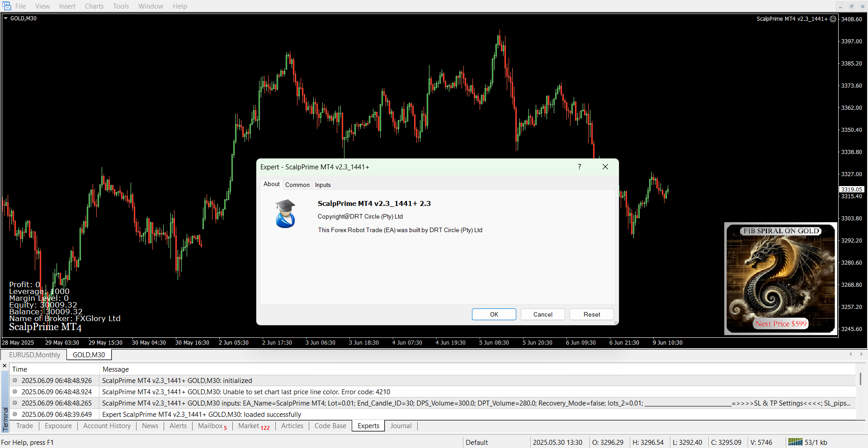Click the FIB SPIRAL ON GOLD dragon thumbnail
This screenshot has width=868, height=448.
tap(781, 279)
